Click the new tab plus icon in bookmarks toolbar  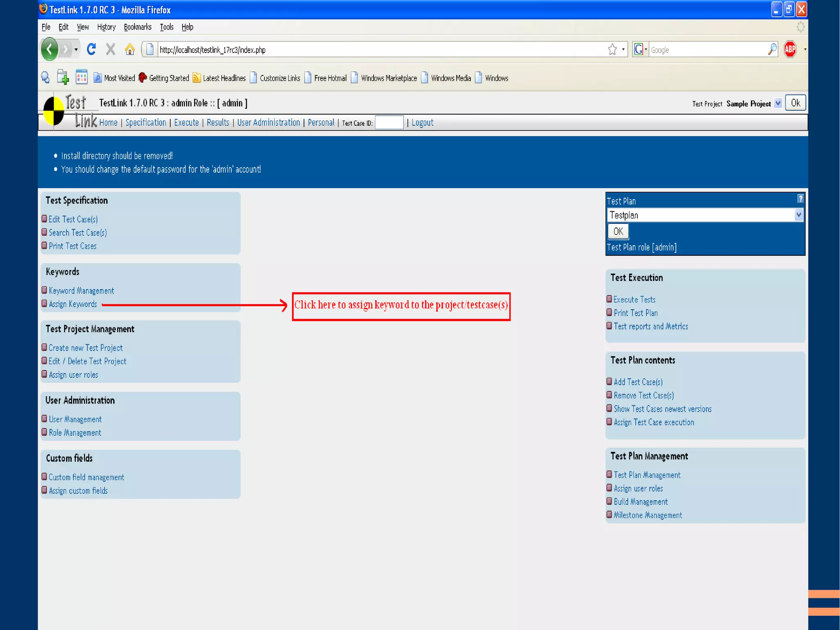click(x=63, y=77)
